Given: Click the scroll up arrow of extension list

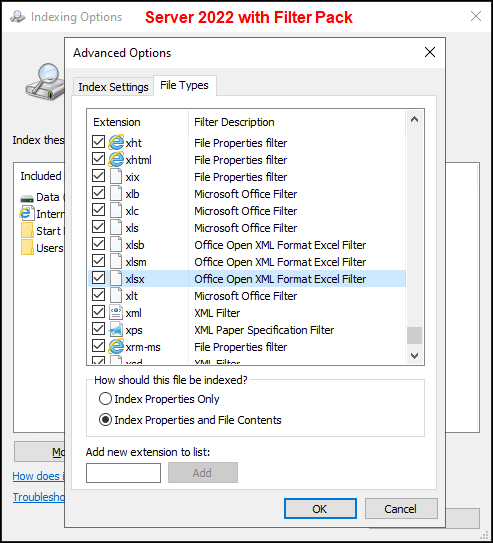Looking at the screenshot, I should 414,120.
